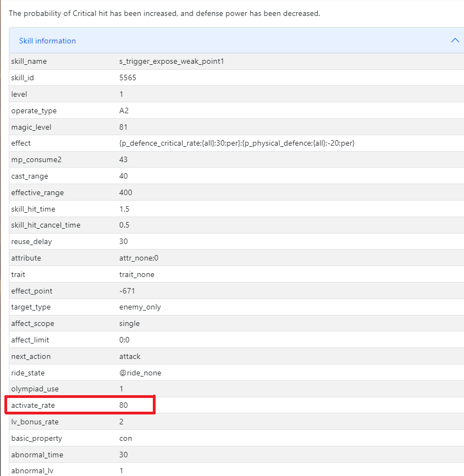This screenshot has width=464, height=476.
Task: Click the skill_id value 5565
Action: 128,78
